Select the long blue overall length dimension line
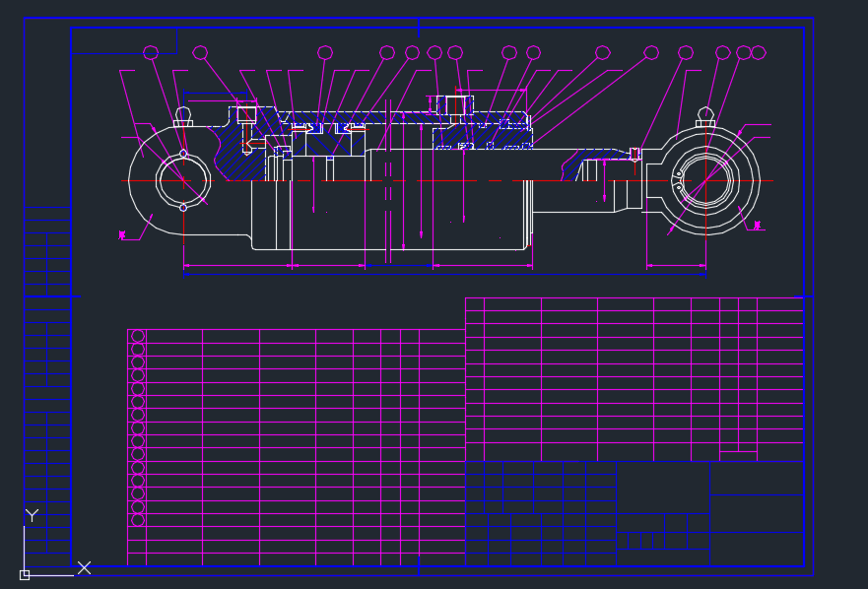This screenshot has height=589, width=868. [443, 275]
